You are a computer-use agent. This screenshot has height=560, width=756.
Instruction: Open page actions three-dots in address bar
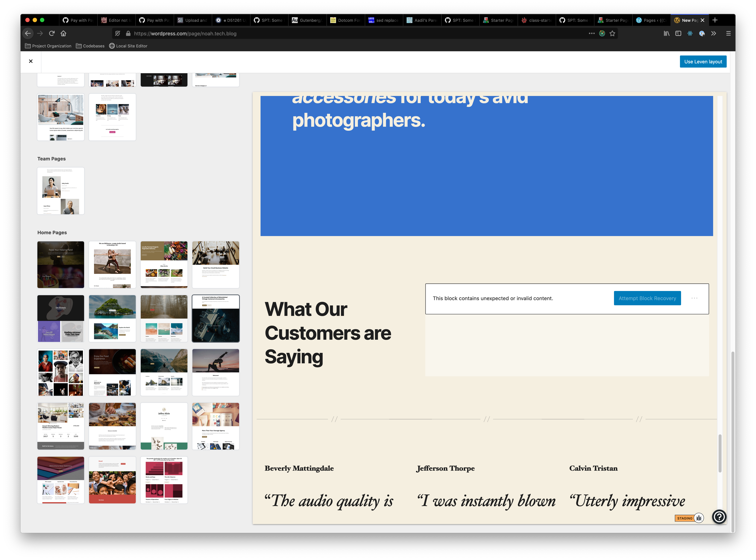[591, 33]
